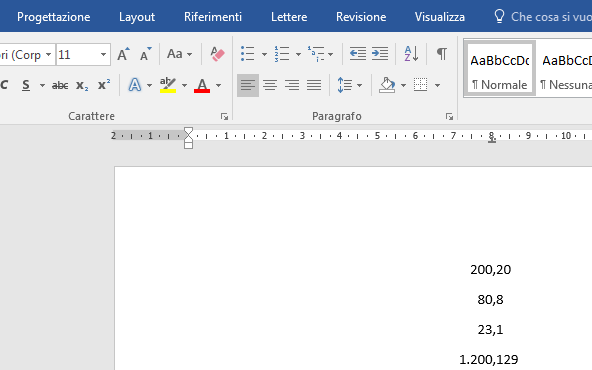The width and height of the screenshot is (592, 370).
Task: Clear all formatting with the eraser icon
Action: click(217, 54)
